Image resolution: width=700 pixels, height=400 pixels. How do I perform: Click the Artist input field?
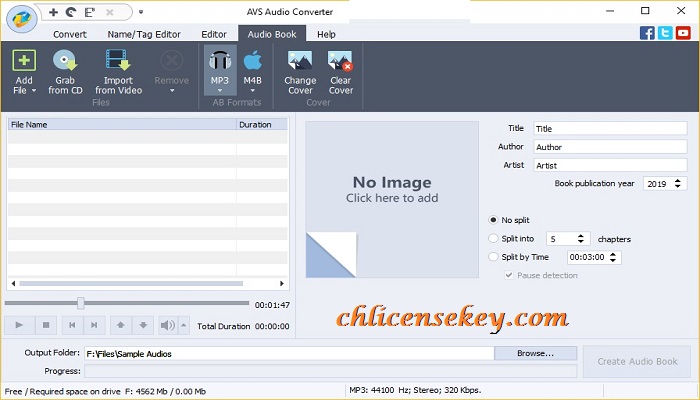pyautogui.click(x=610, y=165)
